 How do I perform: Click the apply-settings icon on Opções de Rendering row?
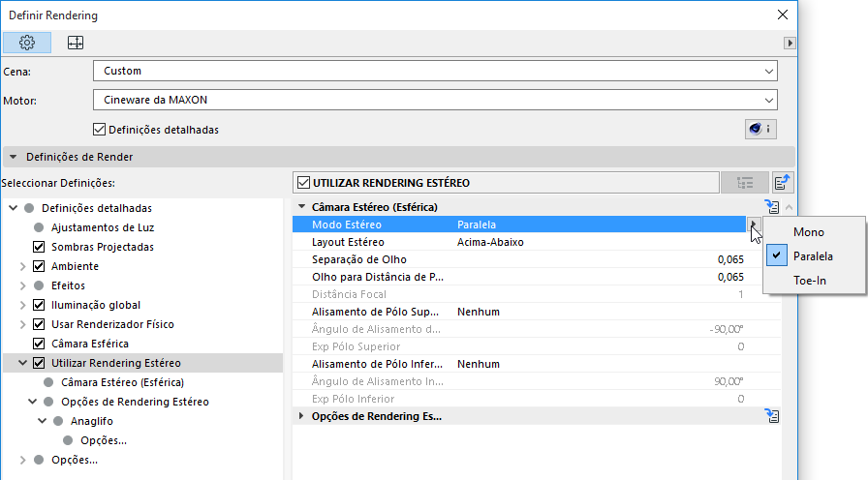click(772, 416)
